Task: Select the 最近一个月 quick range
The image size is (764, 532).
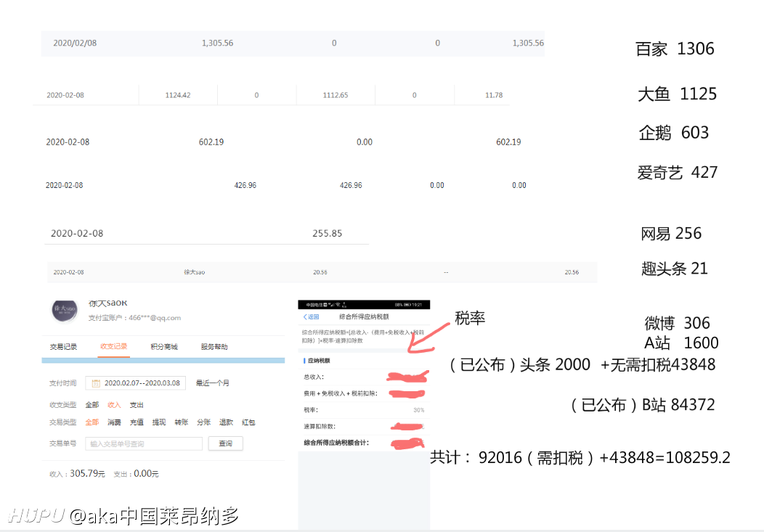Action: 213,383
